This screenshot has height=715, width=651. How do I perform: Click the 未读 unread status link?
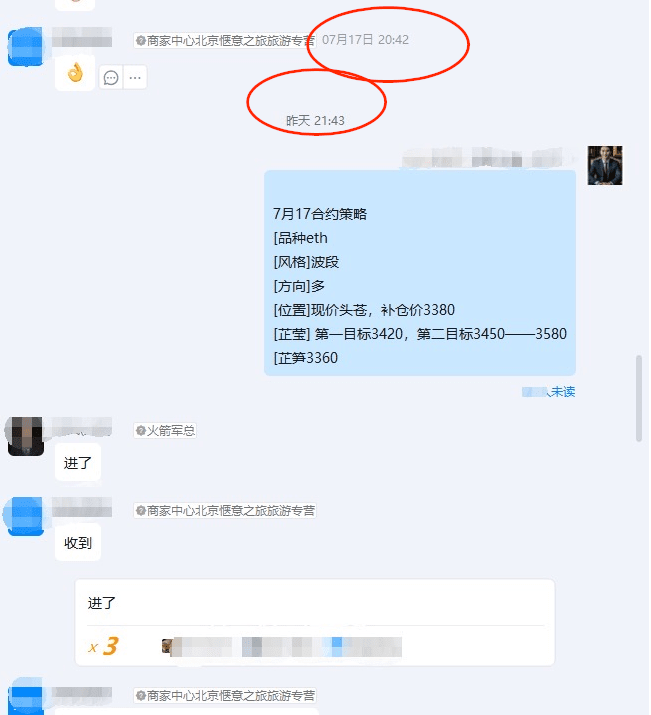pyautogui.click(x=563, y=392)
